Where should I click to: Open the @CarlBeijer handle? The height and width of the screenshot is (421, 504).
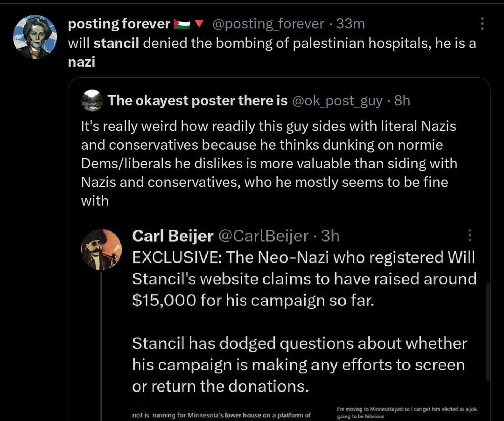click(x=263, y=236)
